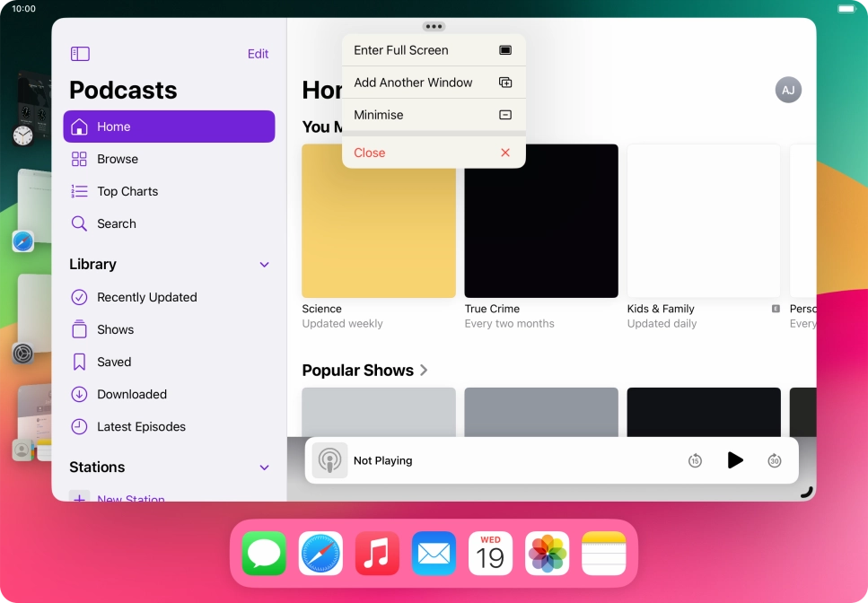Open the True Crime category tile

(540, 221)
